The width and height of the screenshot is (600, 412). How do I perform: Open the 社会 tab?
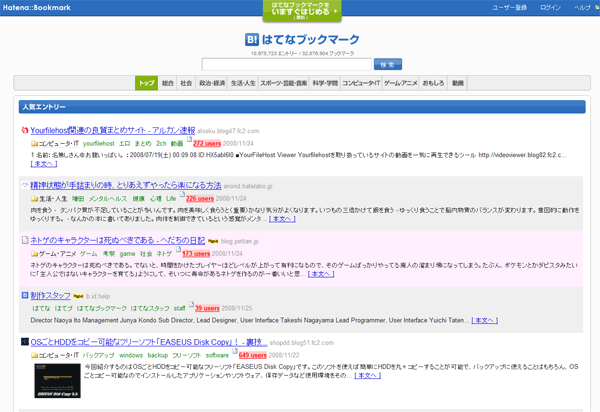click(x=186, y=83)
